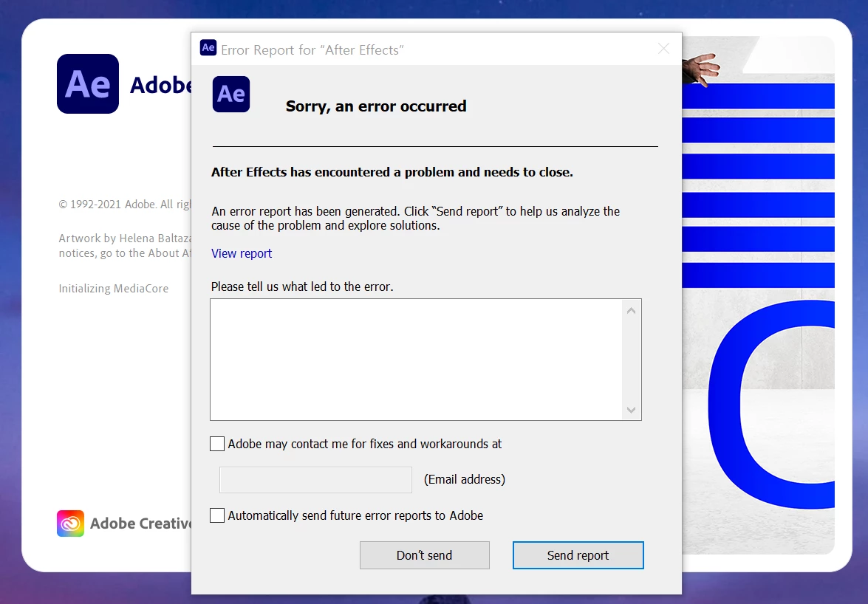Click "Please tell us what led to the error." label
Screen dimensions: 868x604
coord(302,286)
